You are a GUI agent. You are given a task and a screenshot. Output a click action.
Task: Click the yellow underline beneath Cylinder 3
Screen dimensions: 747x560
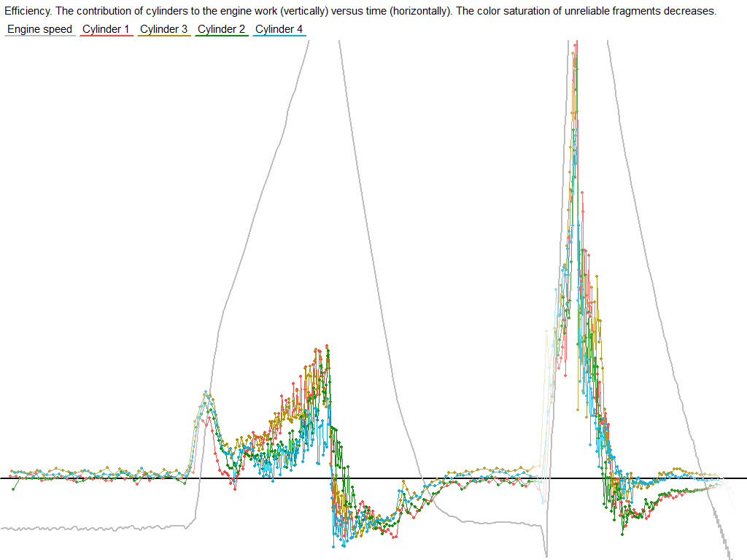point(163,36)
